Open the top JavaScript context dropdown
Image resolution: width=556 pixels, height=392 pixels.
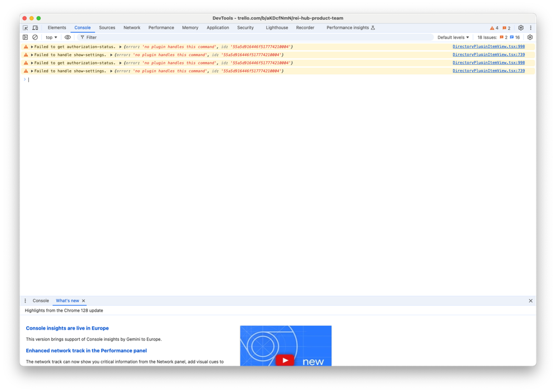pos(51,37)
